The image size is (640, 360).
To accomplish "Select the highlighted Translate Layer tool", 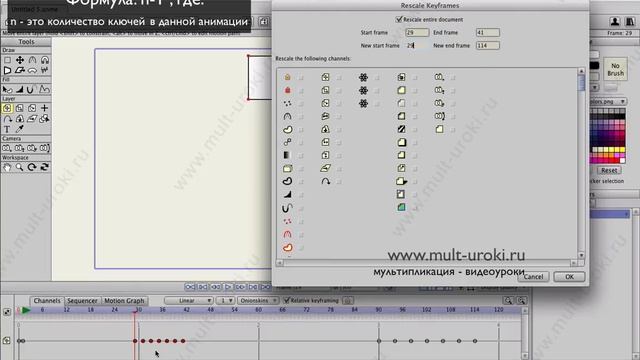I will [7, 108].
